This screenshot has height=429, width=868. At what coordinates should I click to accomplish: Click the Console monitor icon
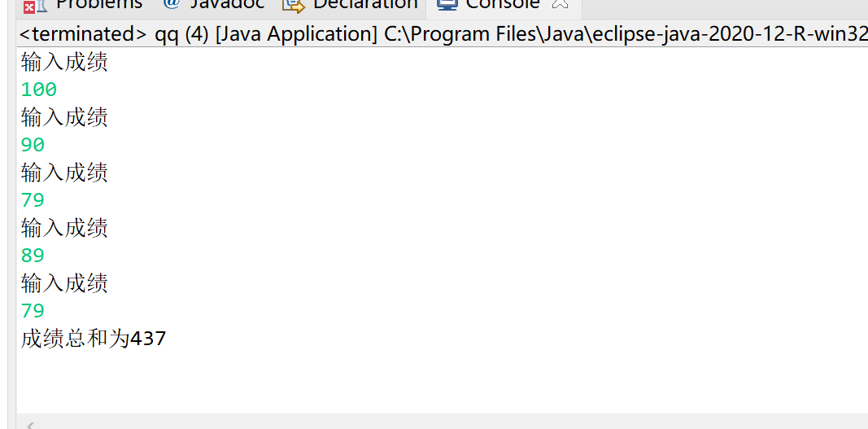point(446,4)
